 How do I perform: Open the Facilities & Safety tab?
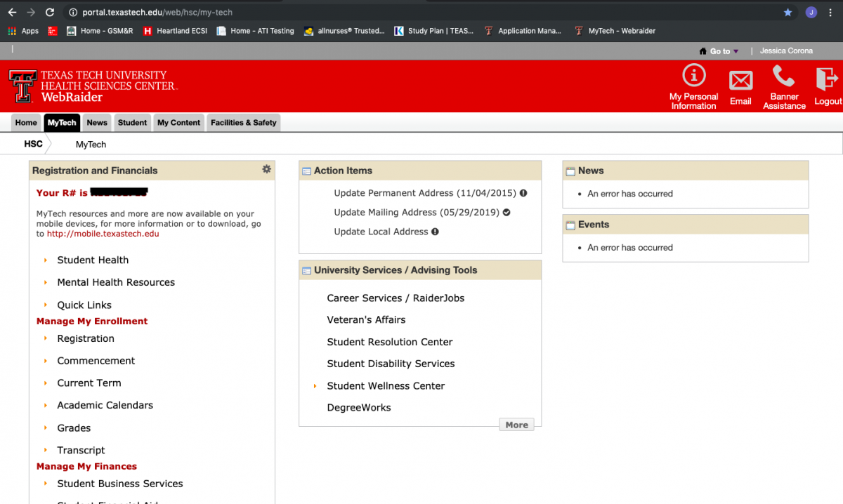(x=243, y=123)
